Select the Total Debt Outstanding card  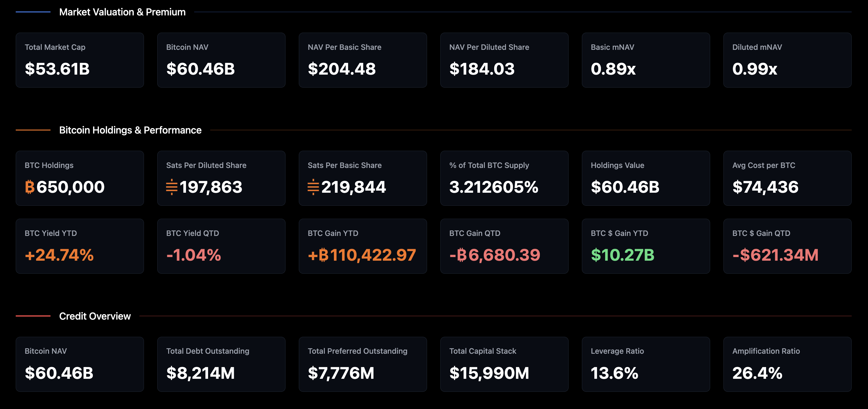click(x=221, y=364)
